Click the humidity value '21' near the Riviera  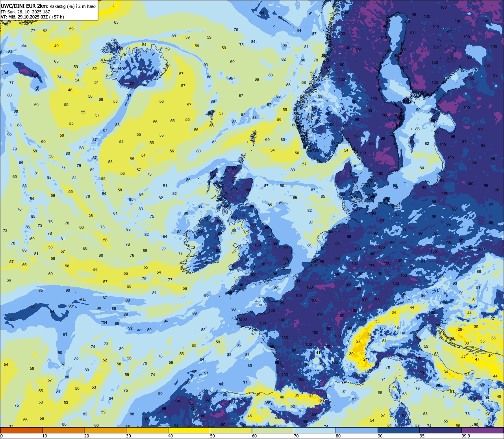(x=365, y=359)
